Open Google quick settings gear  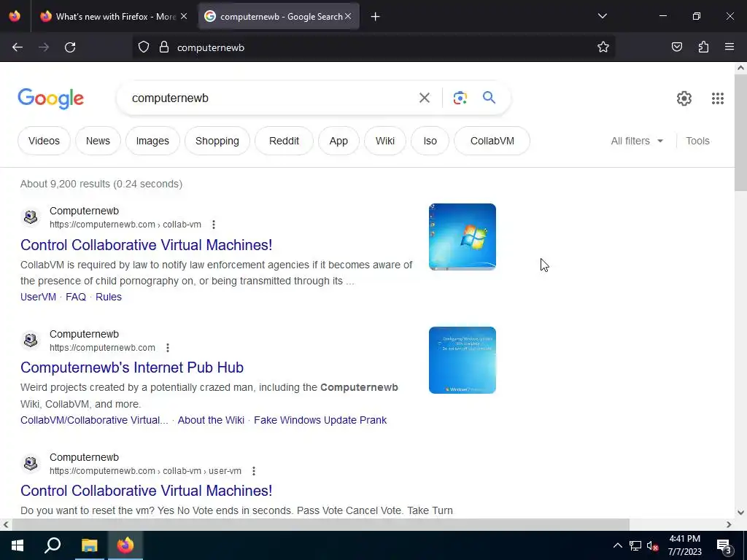(x=684, y=98)
